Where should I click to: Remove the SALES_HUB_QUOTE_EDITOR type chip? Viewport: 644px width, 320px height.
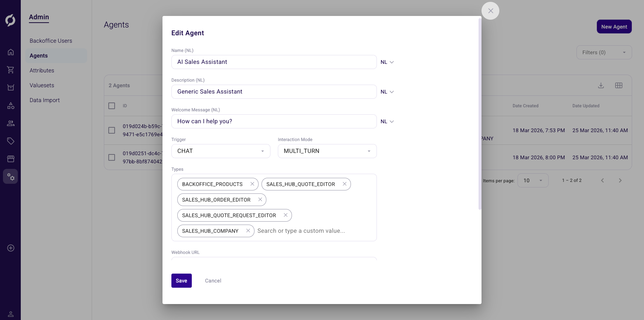[x=345, y=184]
